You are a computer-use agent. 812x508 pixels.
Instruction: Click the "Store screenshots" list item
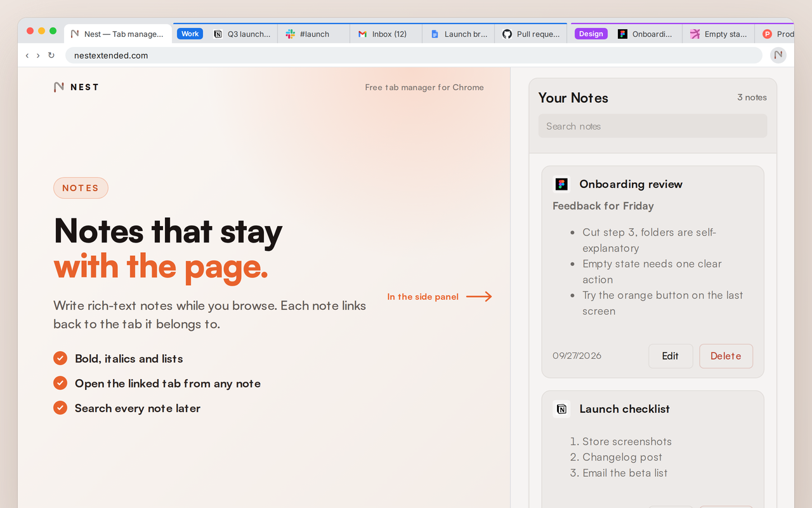coord(627,441)
